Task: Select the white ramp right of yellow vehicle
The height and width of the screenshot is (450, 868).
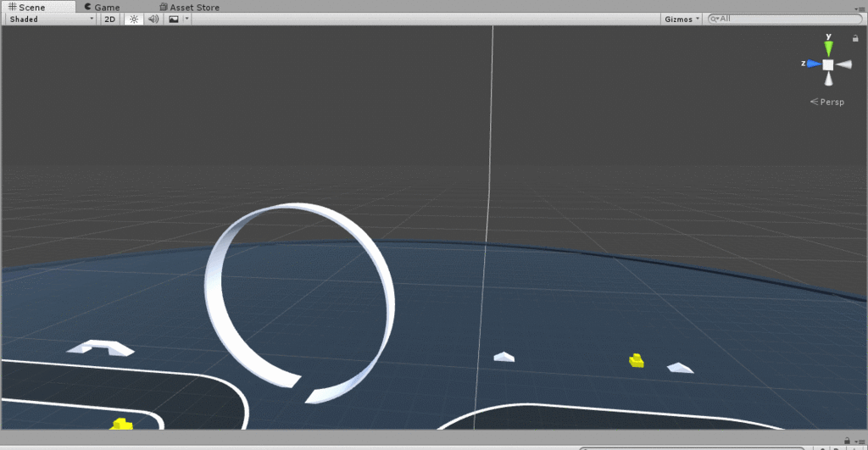Action: coord(681,368)
